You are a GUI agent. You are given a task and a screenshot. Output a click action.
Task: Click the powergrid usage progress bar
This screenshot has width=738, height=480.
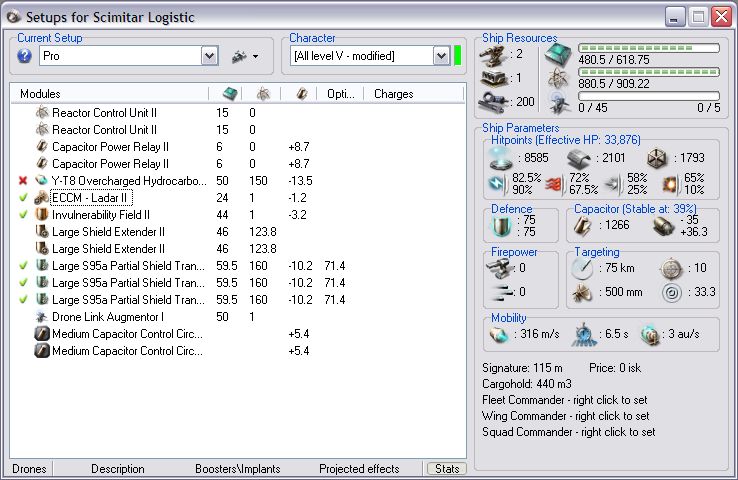pyautogui.click(x=649, y=72)
